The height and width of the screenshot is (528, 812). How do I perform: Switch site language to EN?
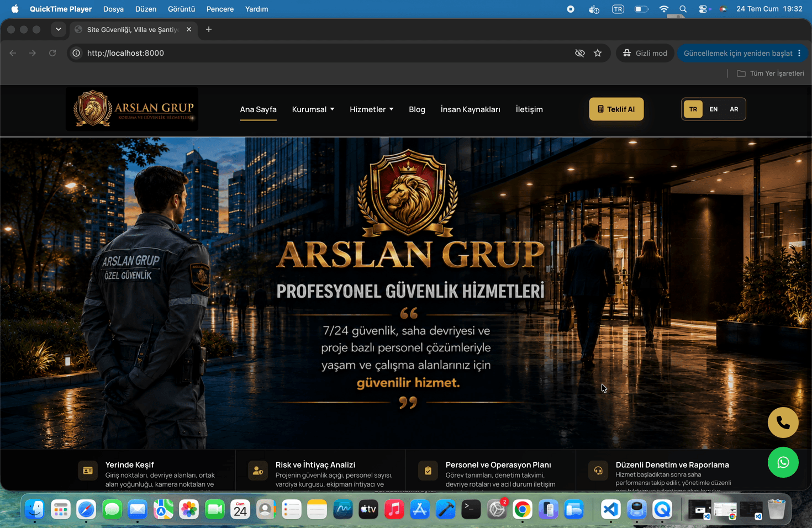coord(714,109)
